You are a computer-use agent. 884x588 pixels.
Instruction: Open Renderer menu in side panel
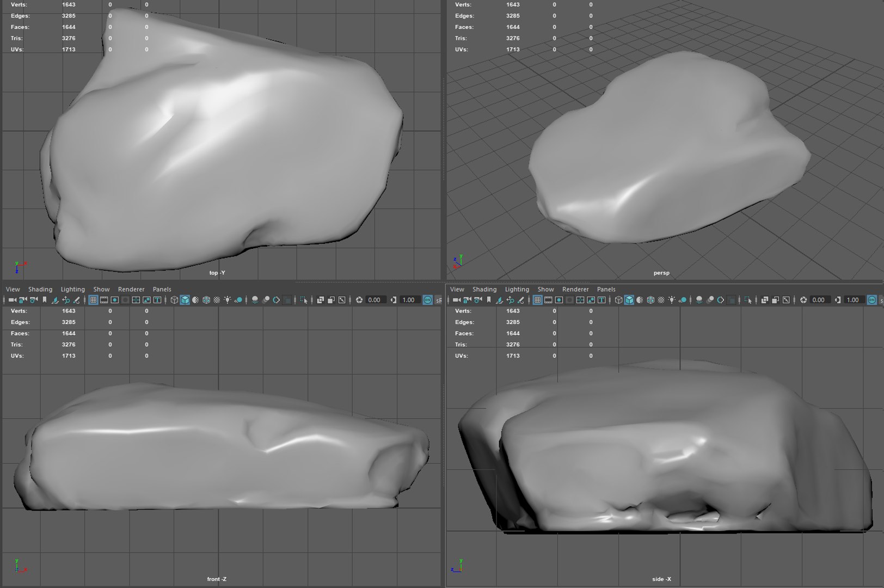coord(575,289)
